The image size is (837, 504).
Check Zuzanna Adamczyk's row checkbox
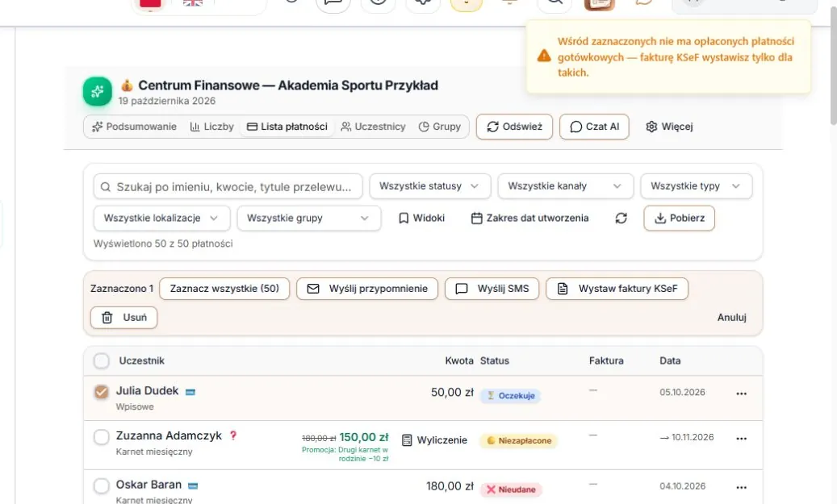click(x=102, y=437)
